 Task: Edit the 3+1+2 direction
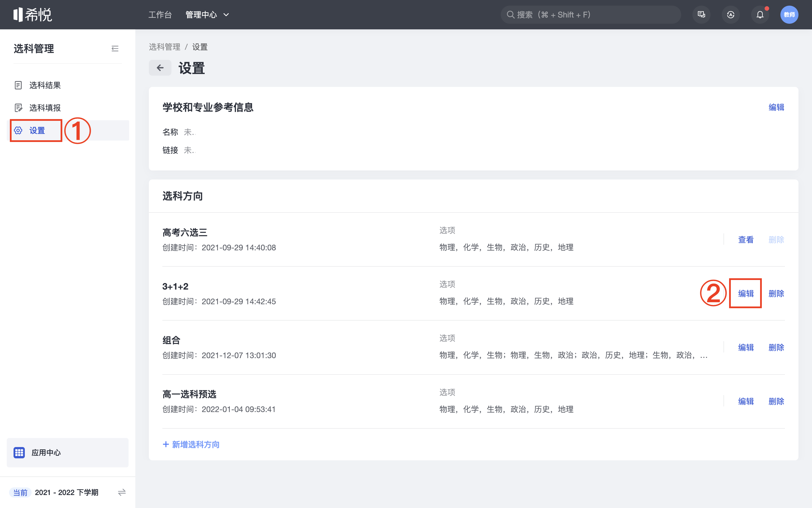point(746,294)
